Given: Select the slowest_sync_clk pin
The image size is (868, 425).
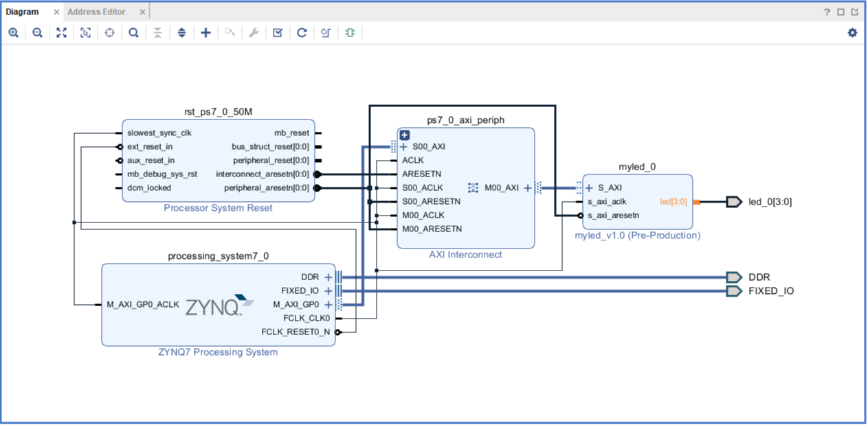Looking at the screenshot, I should (x=159, y=133).
